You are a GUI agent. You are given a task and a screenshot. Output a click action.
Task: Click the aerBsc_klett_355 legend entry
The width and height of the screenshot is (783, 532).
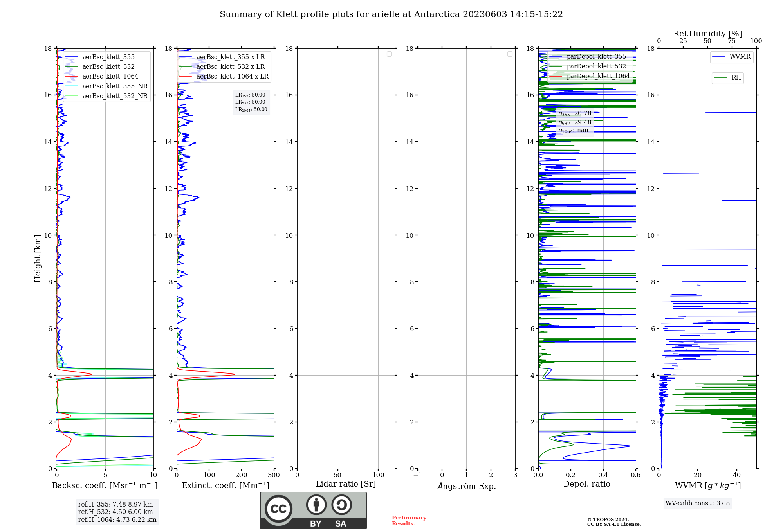point(100,57)
